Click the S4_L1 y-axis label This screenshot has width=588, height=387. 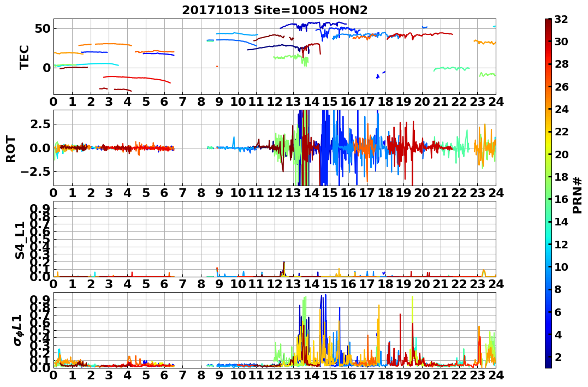point(20,240)
